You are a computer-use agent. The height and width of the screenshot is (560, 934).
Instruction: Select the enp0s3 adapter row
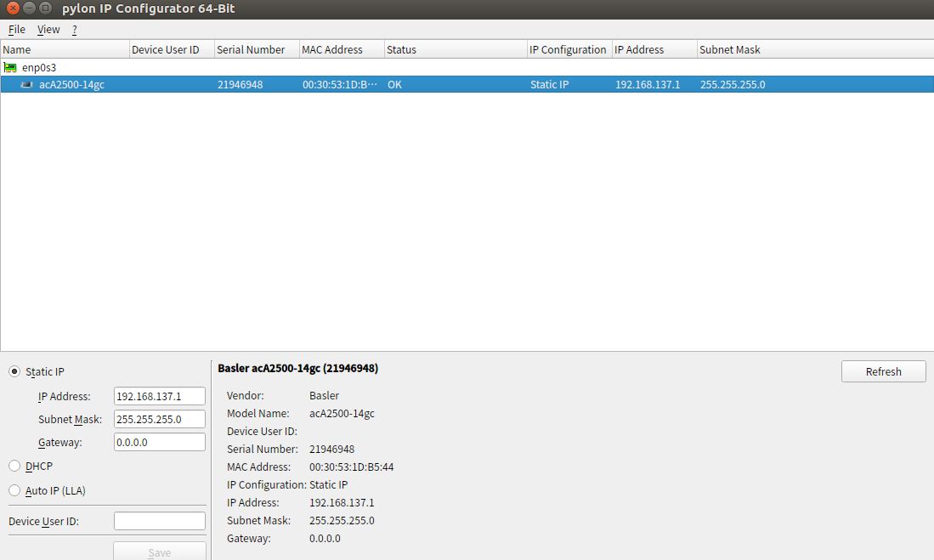tap(467, 67)
